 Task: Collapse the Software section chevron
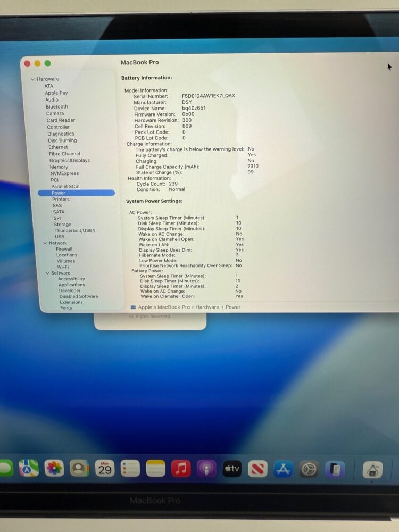47,273
